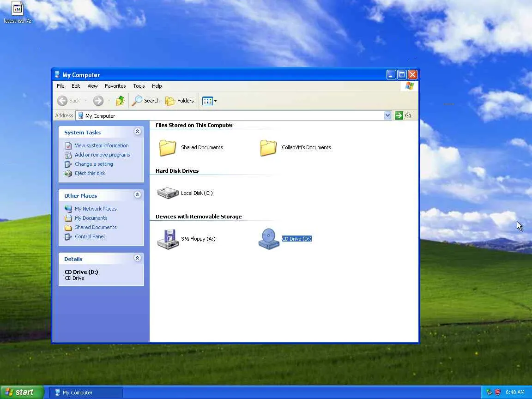Open My Network Places link
The height and width of the screenshot is (399, 532).
click(x=96, y=209)
